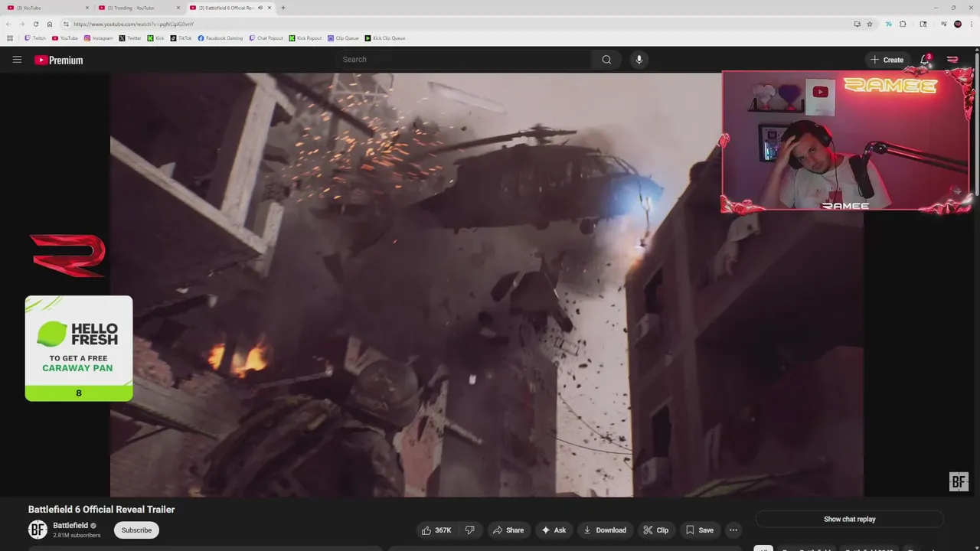Dislike the video with thumbs down

coord(470,530)
